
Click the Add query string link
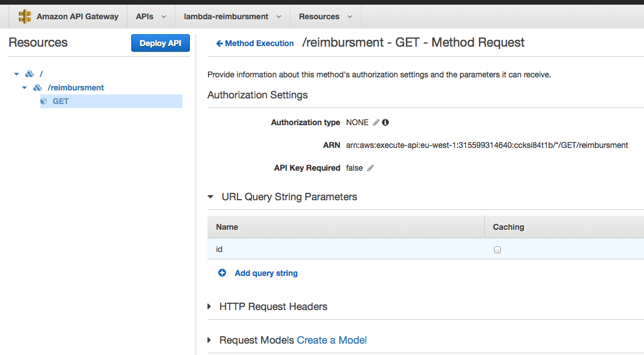[266, 273]
